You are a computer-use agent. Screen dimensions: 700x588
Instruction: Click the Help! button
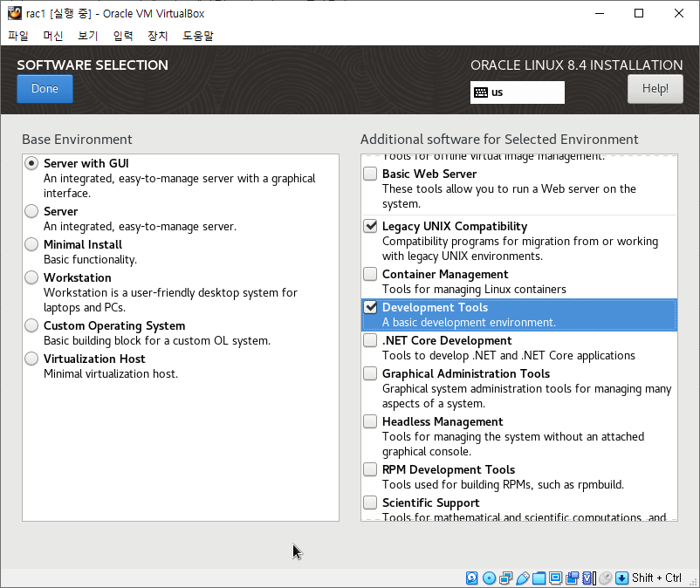(655, 89)
